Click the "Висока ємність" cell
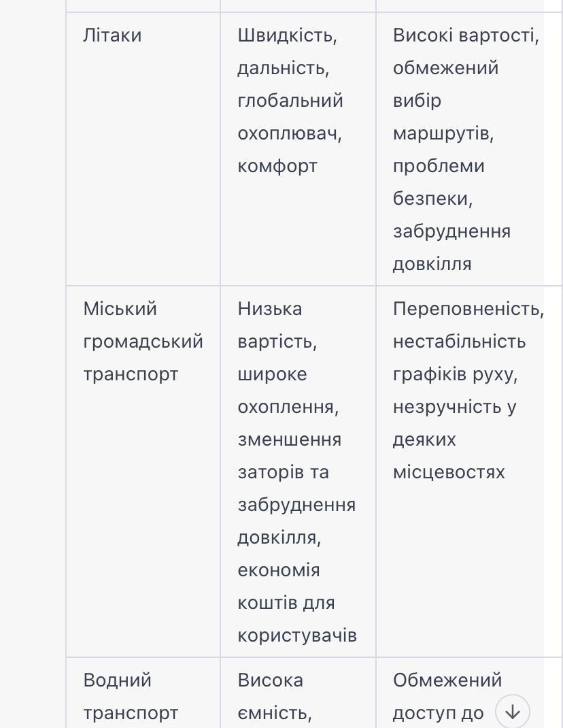 [274, 696]
